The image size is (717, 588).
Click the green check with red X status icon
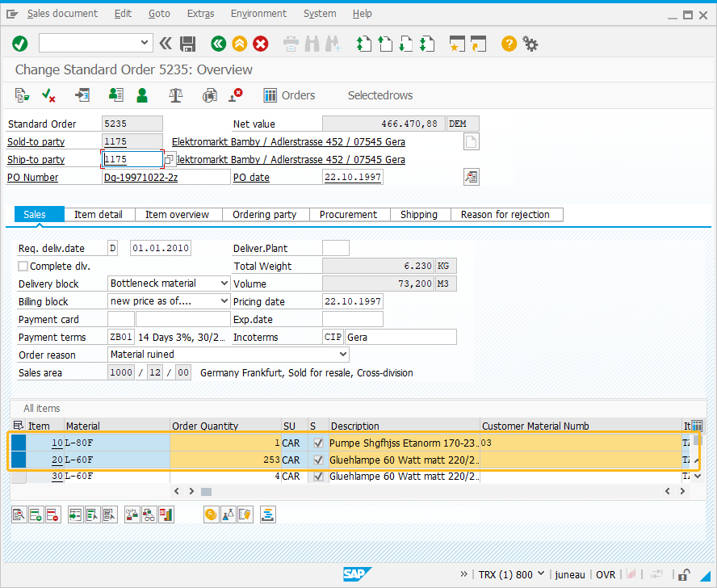tap(48, 95)
